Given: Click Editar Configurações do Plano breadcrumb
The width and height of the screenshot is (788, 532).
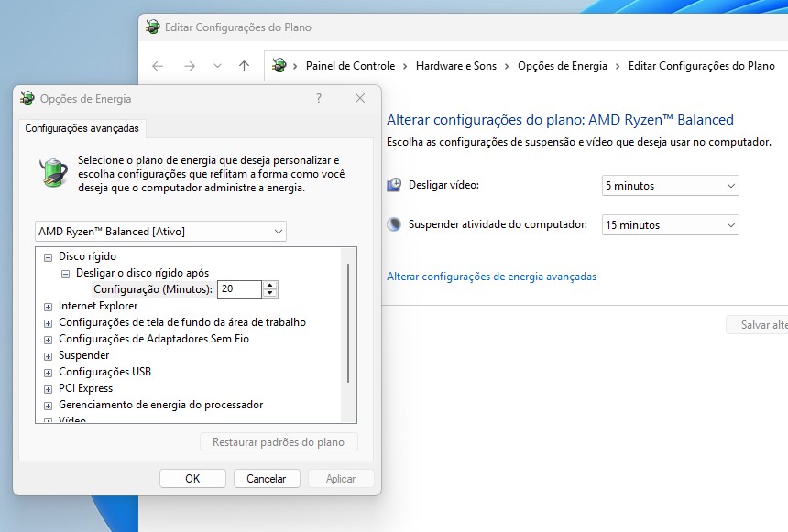Looking at the screenshot, I should pos(702,66).
